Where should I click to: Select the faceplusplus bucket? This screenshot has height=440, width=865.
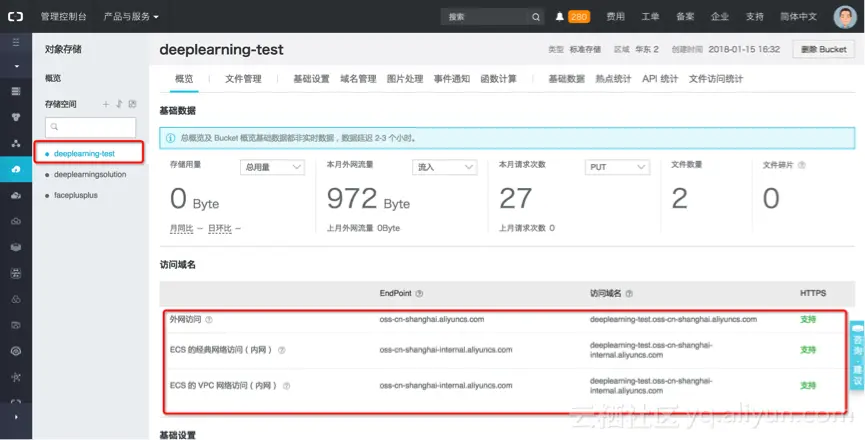coord(76,196)
